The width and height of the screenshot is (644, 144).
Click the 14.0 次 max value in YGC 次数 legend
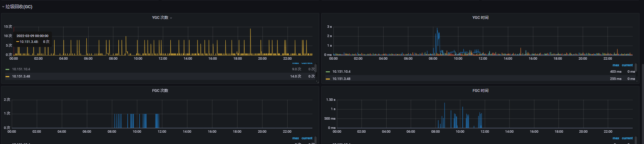click(x=296, y=76)
